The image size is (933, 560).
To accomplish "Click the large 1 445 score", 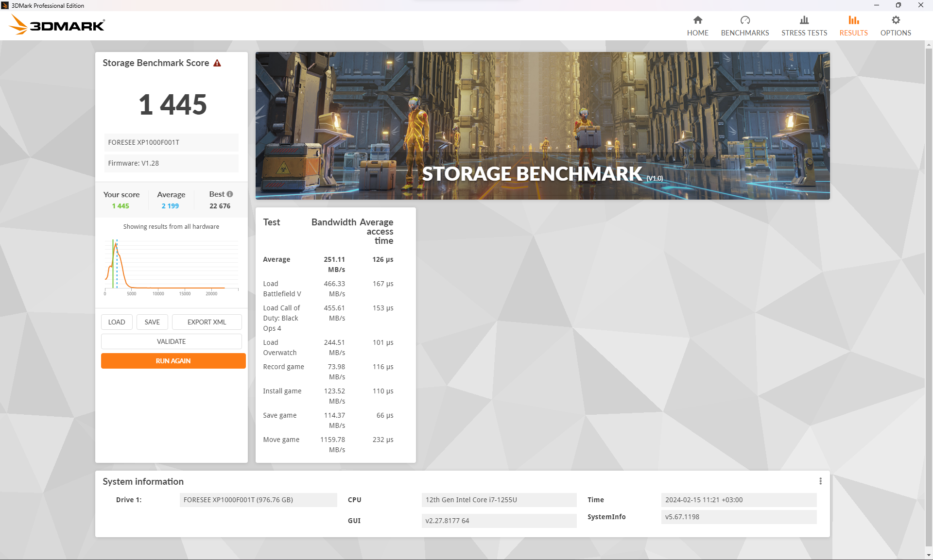I will pos(173,104).
